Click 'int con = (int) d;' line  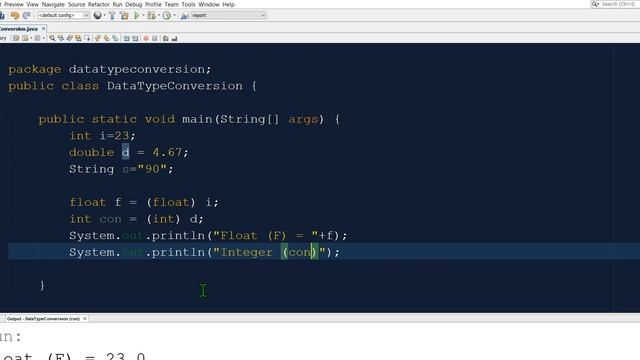pos(136,219)
